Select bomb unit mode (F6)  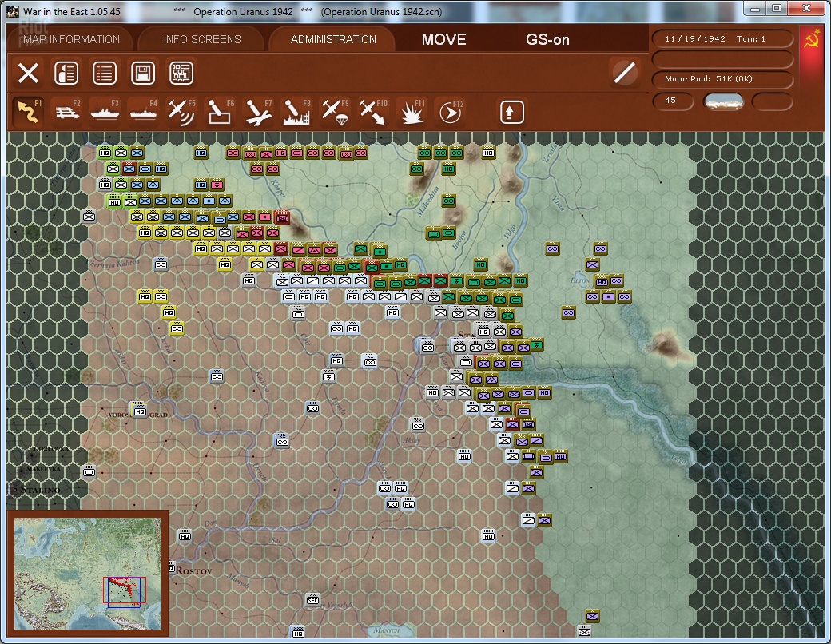point(220,112)
